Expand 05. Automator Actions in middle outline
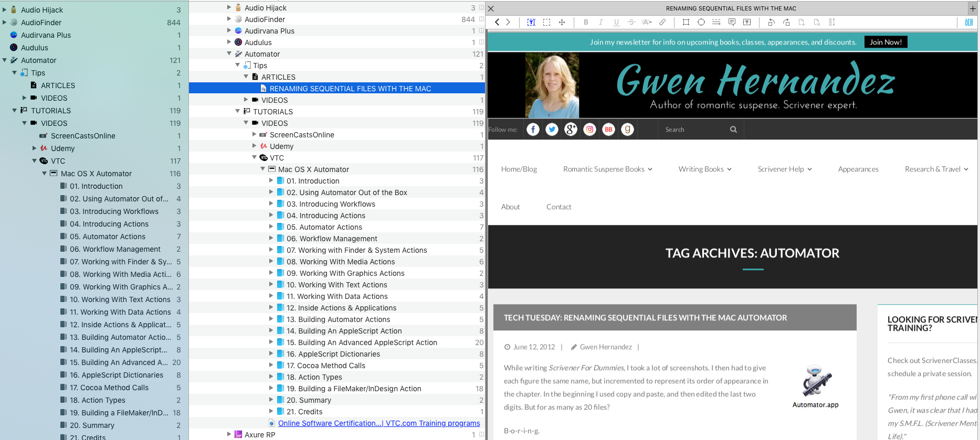The height and width of the screenshot is (440, 980). 271,227
